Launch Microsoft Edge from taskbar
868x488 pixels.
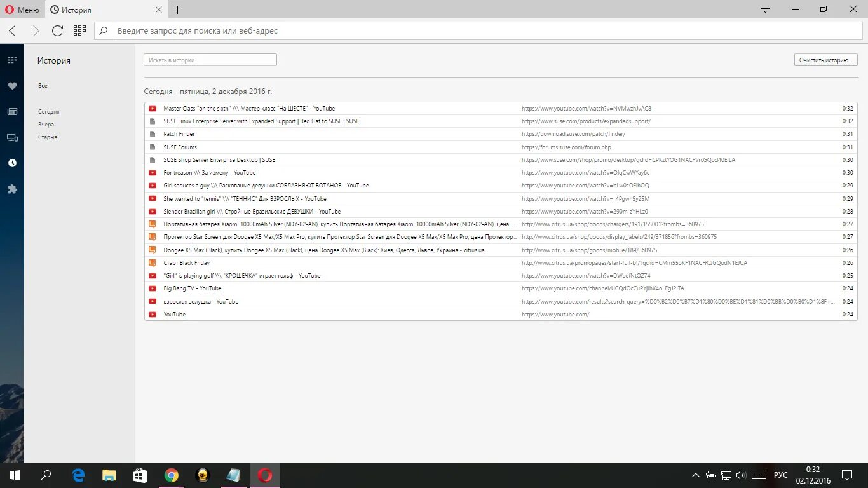pos(78,475)
